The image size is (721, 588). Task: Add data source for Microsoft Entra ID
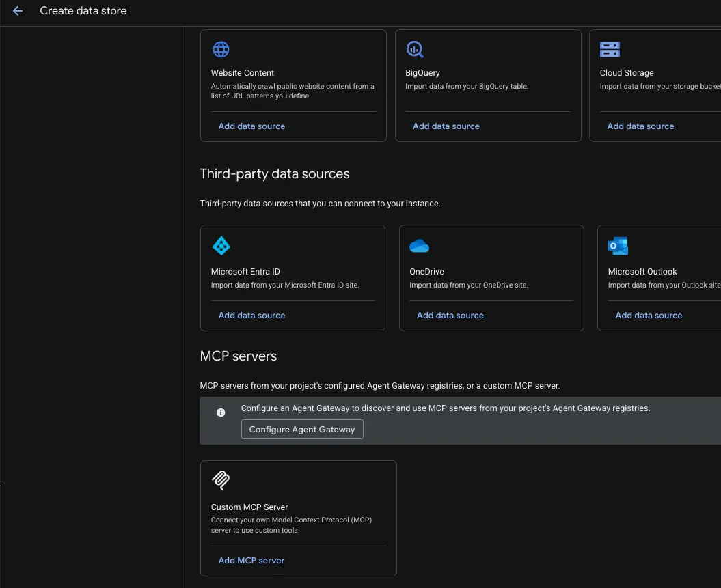(251, 315)
